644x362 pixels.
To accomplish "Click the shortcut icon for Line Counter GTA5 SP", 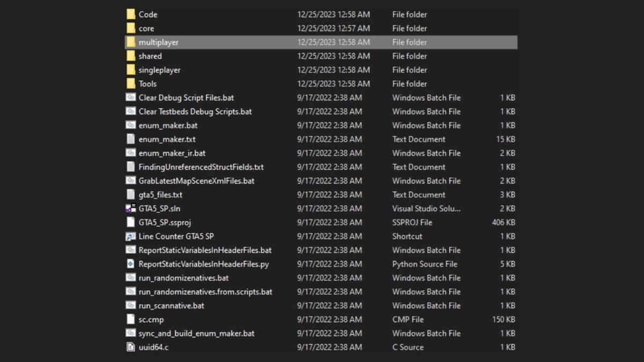I will [130, 236].
